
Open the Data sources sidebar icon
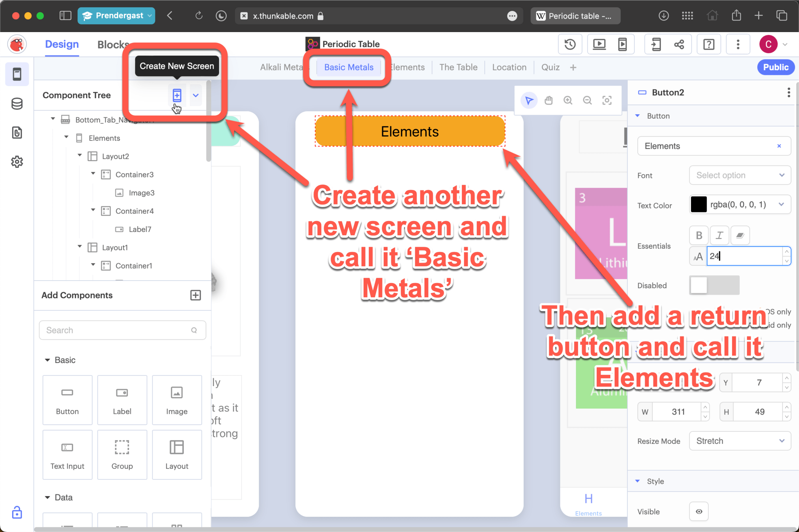[17, 104]
